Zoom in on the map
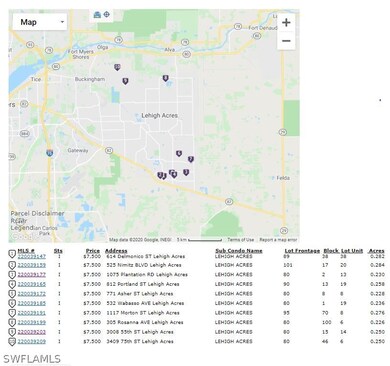 click(286, 23)
